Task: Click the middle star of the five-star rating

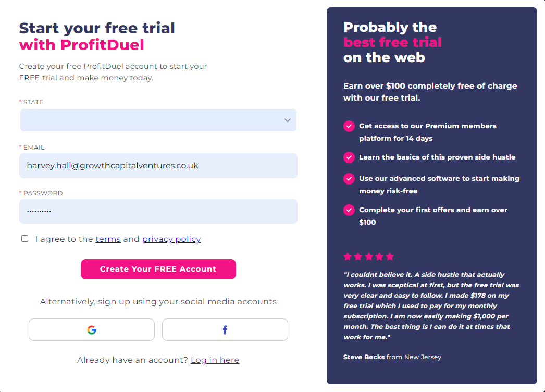Action: click(369, 256)
